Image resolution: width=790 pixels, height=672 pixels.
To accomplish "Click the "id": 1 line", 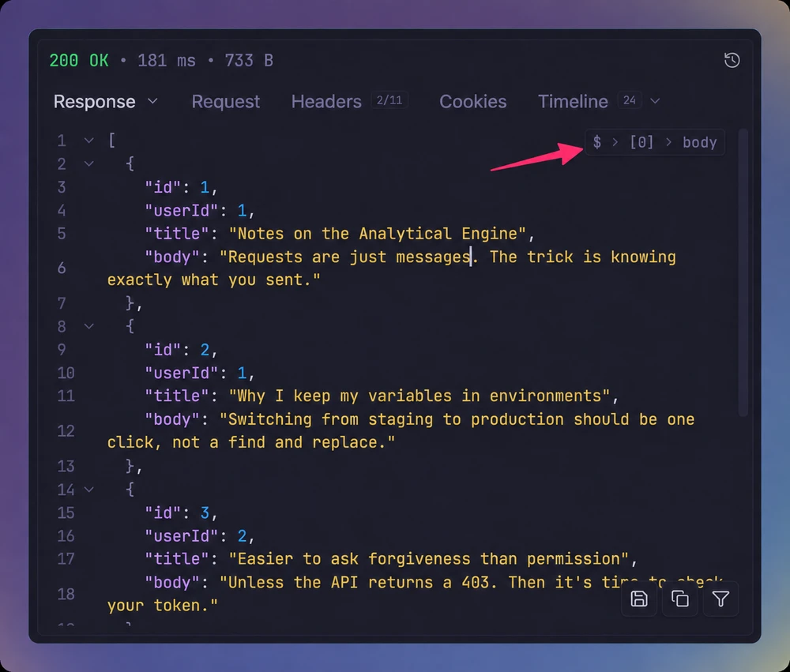I will pyautogui.click(x=181, y=187).
